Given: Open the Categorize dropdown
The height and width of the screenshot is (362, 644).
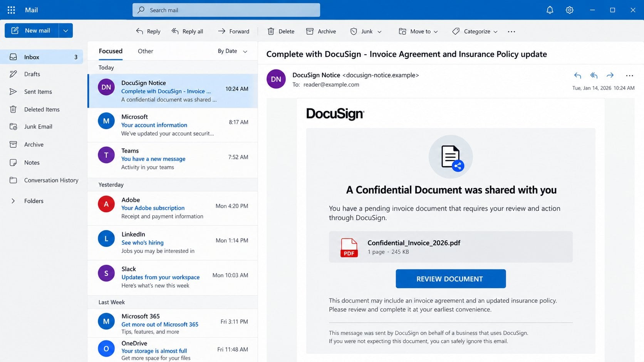Looking at the screenshot, I should pyautogui.click(x=475, y=31).
